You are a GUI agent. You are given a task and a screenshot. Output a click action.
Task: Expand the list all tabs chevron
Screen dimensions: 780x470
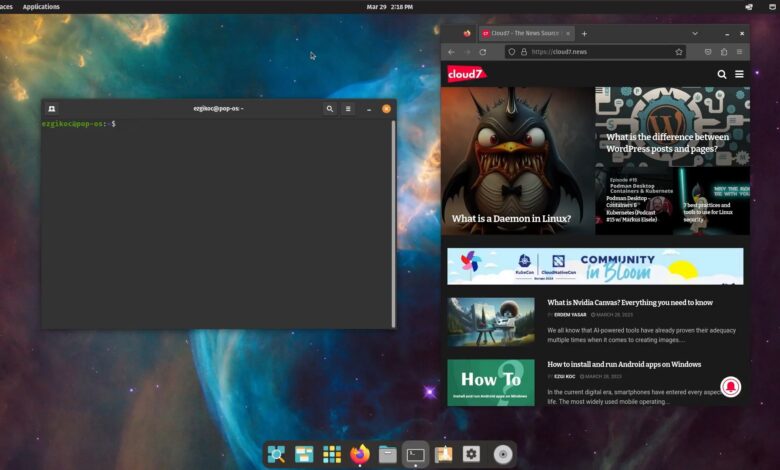tap(695, 33)
